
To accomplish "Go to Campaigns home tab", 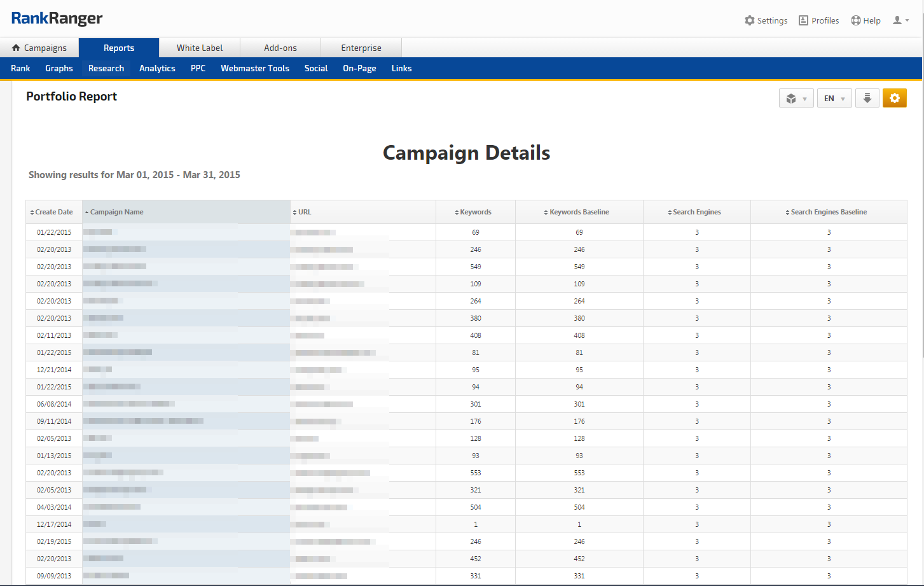I will point(39,48).
